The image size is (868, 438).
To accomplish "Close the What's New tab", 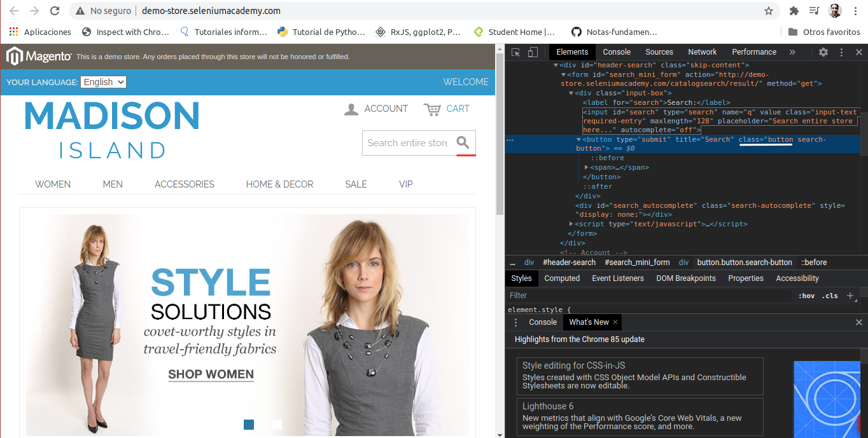I will 615,322.
